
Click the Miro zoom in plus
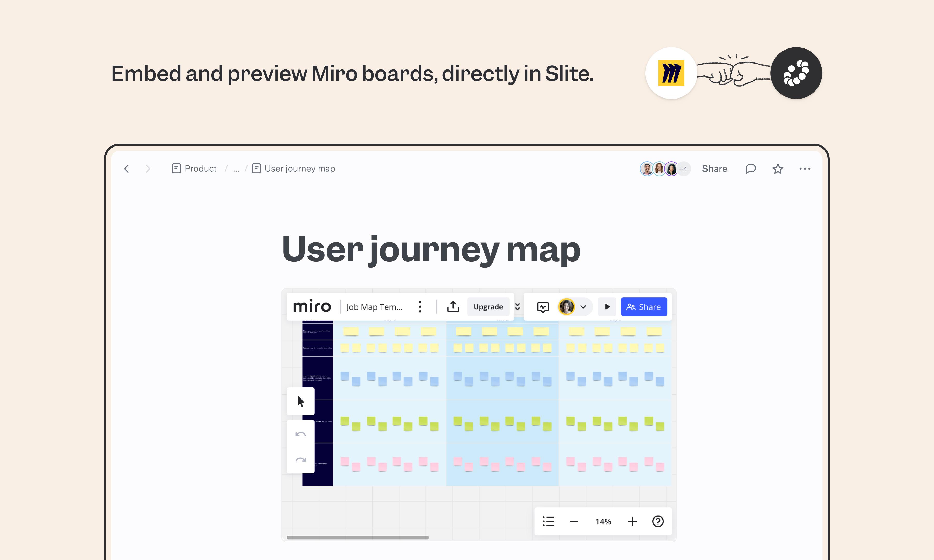[x=632, y=522]
